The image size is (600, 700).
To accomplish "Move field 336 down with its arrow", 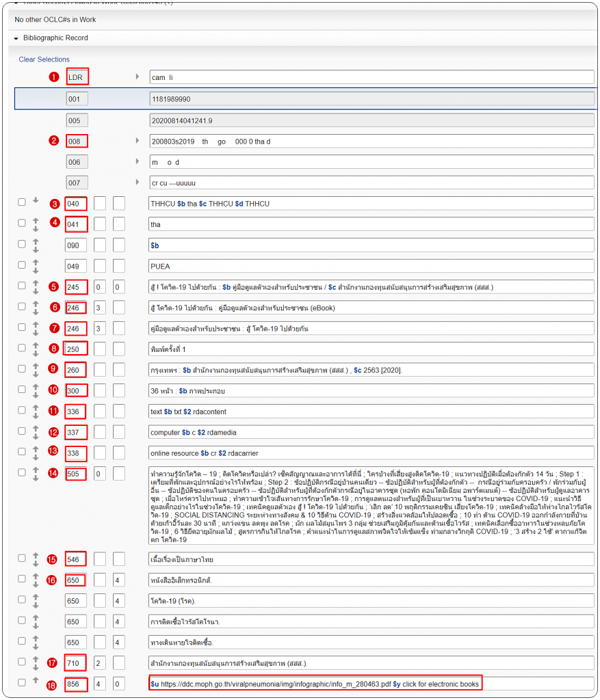I will 36,416.
